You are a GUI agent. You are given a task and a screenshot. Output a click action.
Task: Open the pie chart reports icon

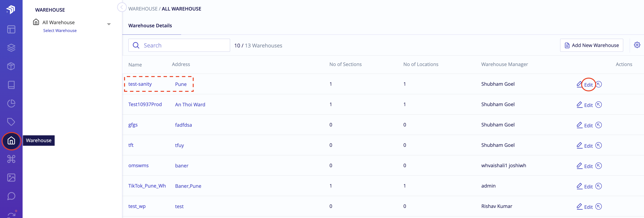11,103
